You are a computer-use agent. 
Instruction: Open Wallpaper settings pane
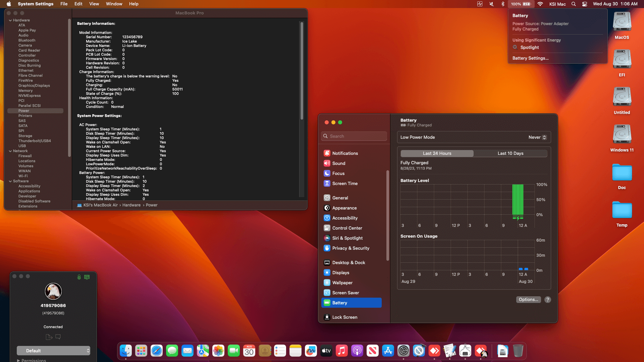pos(342,283)
